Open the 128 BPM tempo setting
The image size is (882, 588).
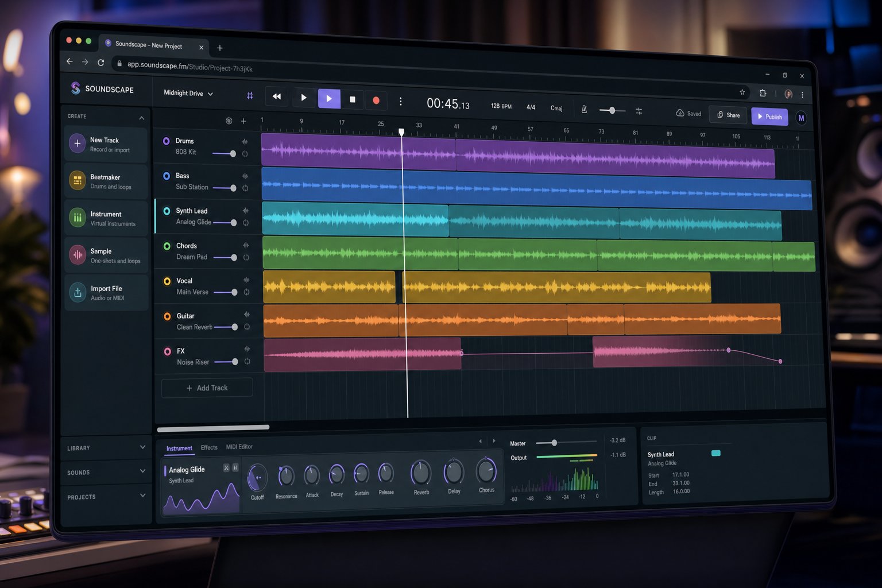coord(501,106)
